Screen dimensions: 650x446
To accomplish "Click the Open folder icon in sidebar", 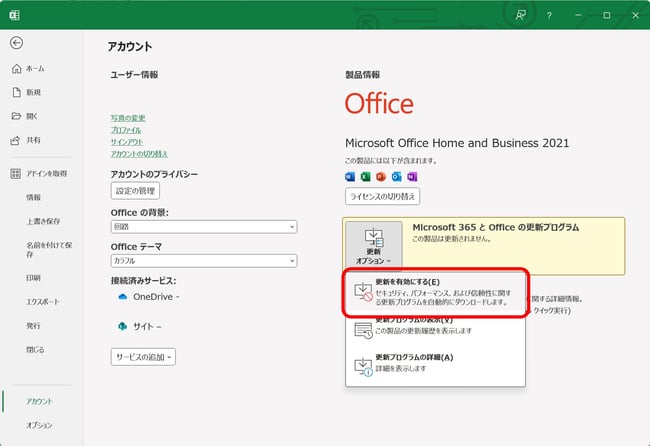I will [x=17, y=116].
